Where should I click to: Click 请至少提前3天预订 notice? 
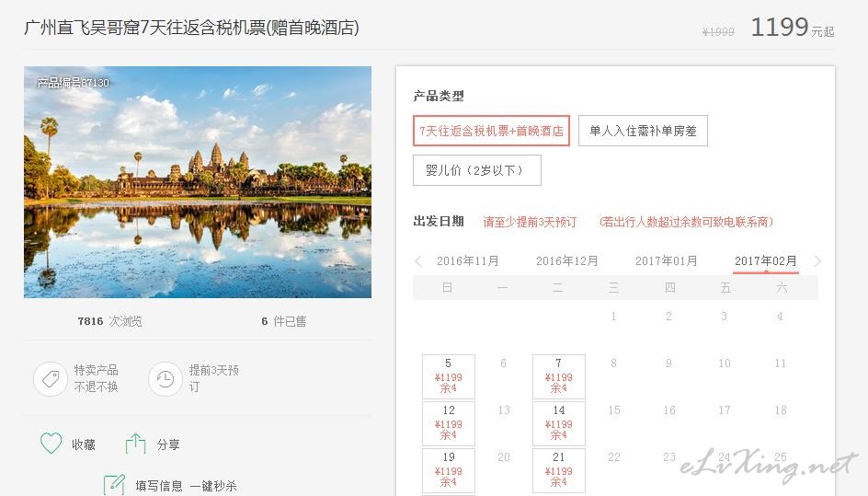click(530, 222)
